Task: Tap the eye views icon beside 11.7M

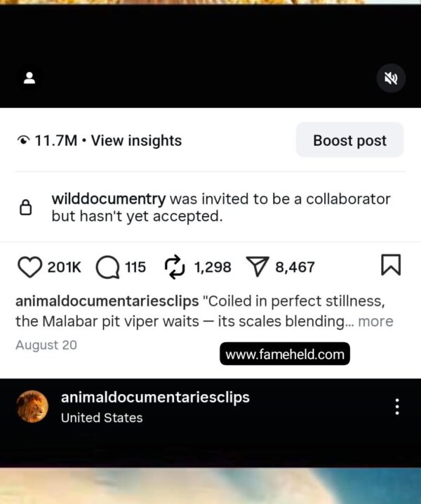Action: pyautogui.click(x=23, y=140)
